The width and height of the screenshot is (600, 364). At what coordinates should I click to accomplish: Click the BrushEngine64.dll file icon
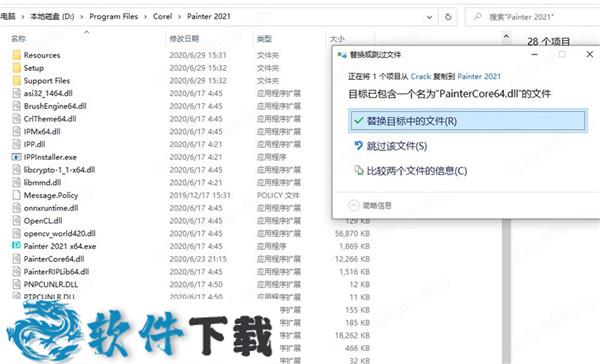(x=16, y=106)
